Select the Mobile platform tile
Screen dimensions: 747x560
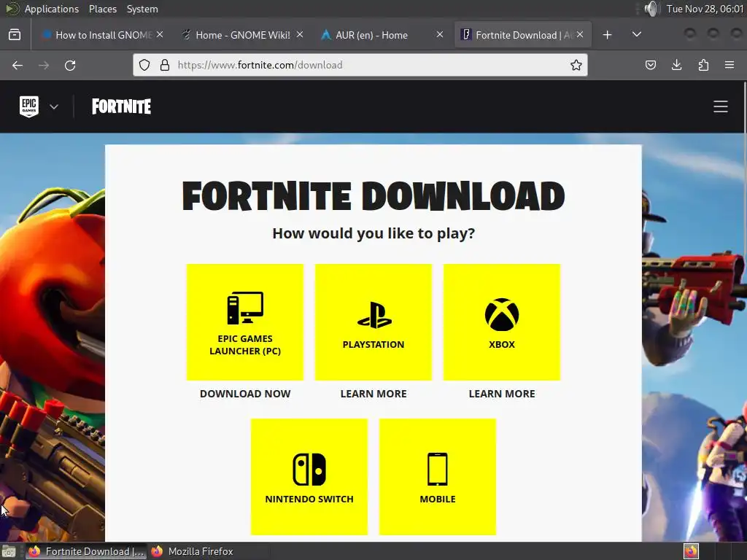[x=438, y=477]
